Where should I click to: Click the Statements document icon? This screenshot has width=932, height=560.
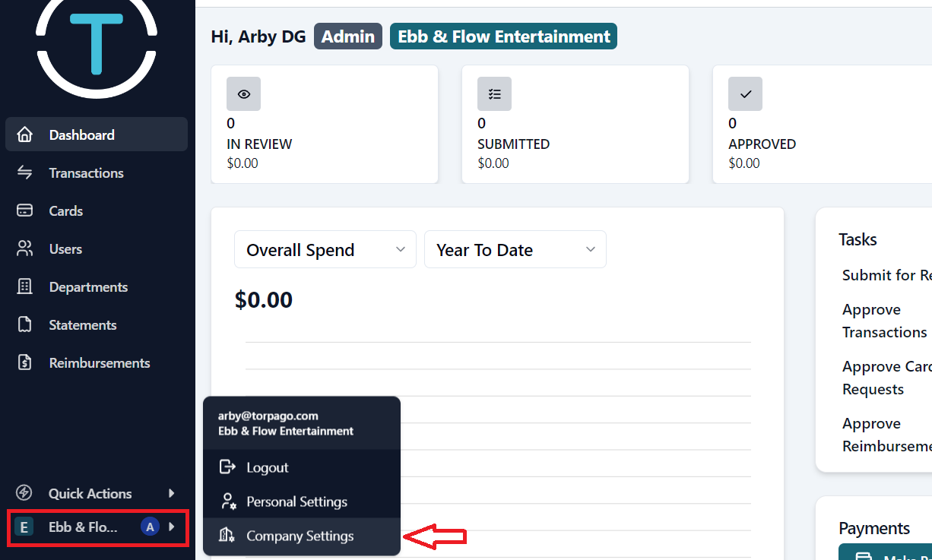pyautogui.click(x=25, y=324)
